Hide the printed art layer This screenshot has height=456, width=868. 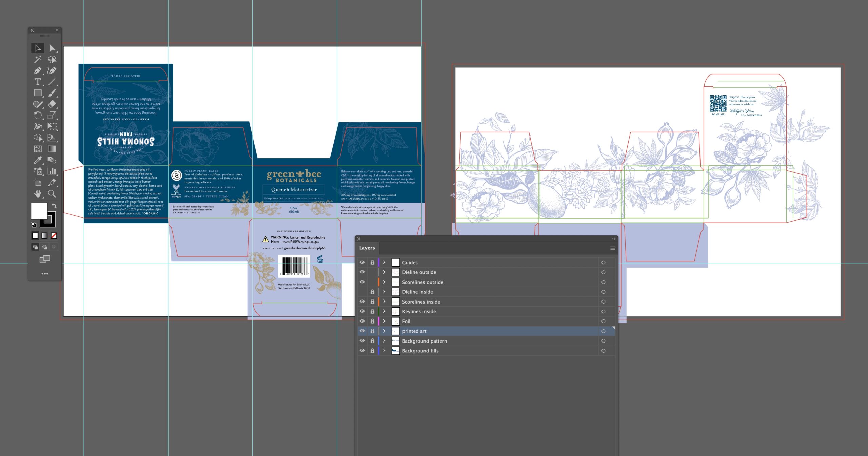[x=362, y=331]
